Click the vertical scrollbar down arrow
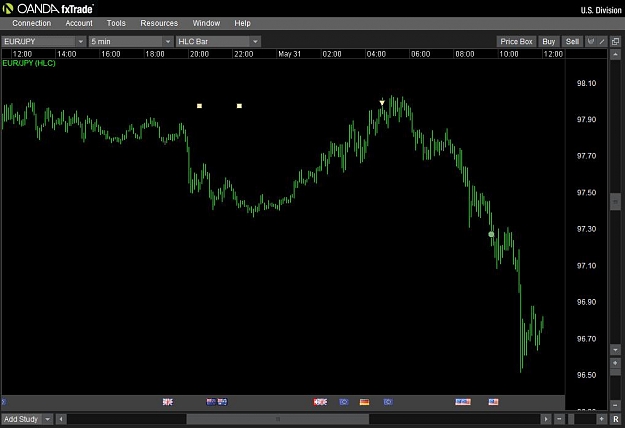 615,349
